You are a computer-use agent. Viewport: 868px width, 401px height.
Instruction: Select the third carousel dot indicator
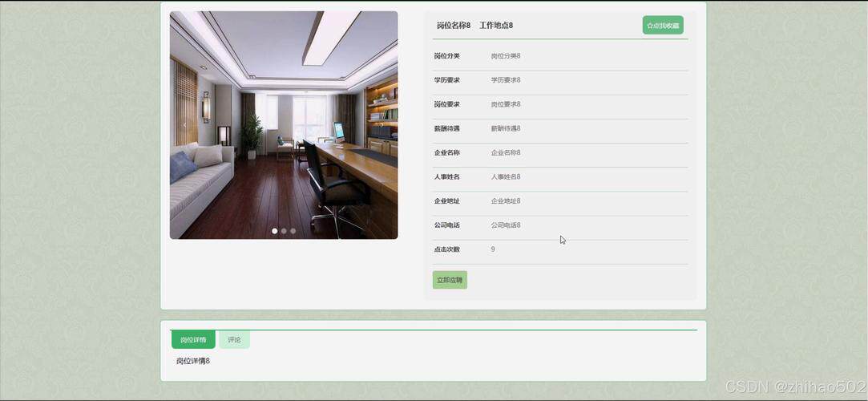point(293,231)
